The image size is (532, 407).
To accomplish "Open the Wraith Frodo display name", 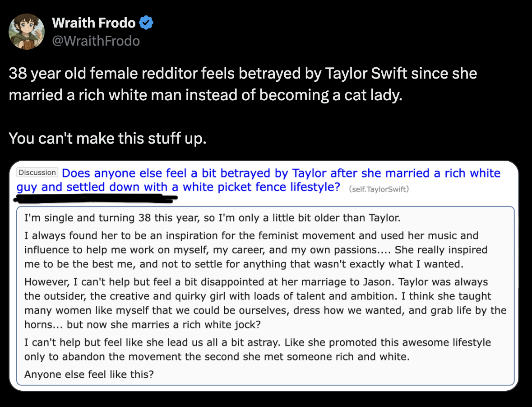I will coord(94,23).
